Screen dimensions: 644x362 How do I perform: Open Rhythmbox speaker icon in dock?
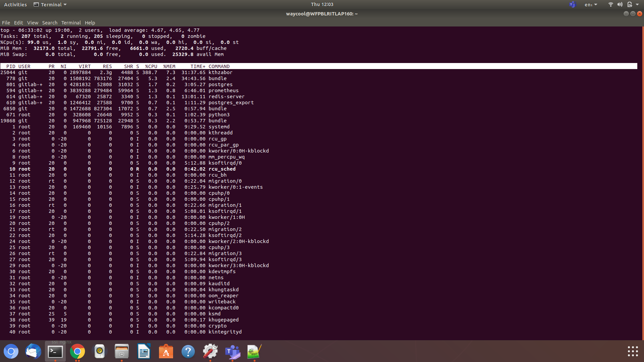pyautogui.click(x=100, y=352)
